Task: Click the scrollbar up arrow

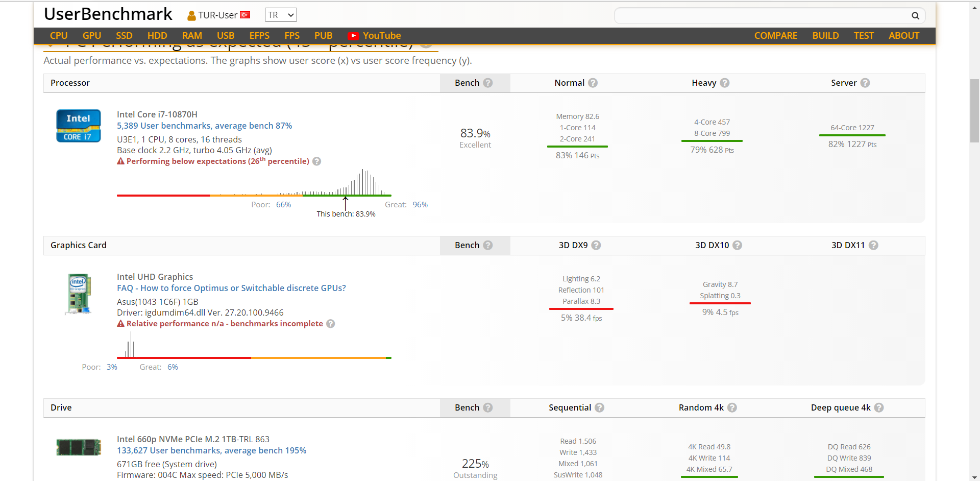Action: pos(975,8)
